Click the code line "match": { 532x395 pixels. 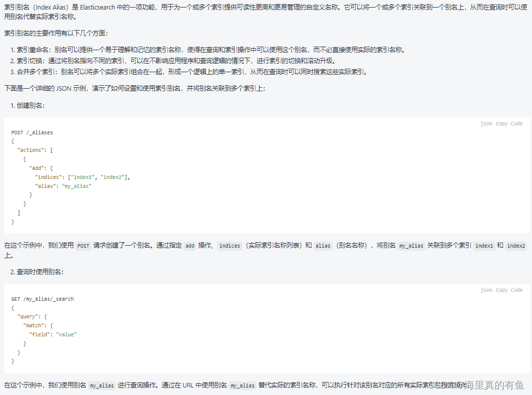38,326
